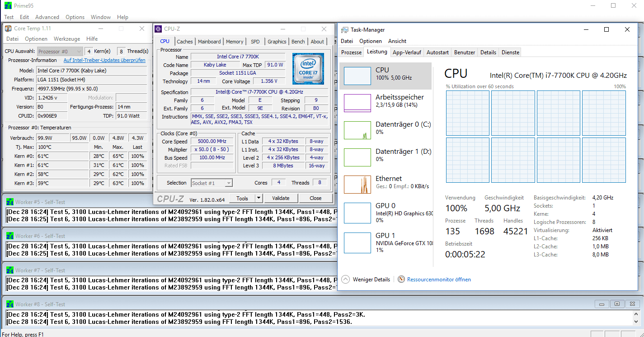This screenshot has width=644, height=337.
Task: Click the Validate button in CPU-Z
Action: click(281, 198)
